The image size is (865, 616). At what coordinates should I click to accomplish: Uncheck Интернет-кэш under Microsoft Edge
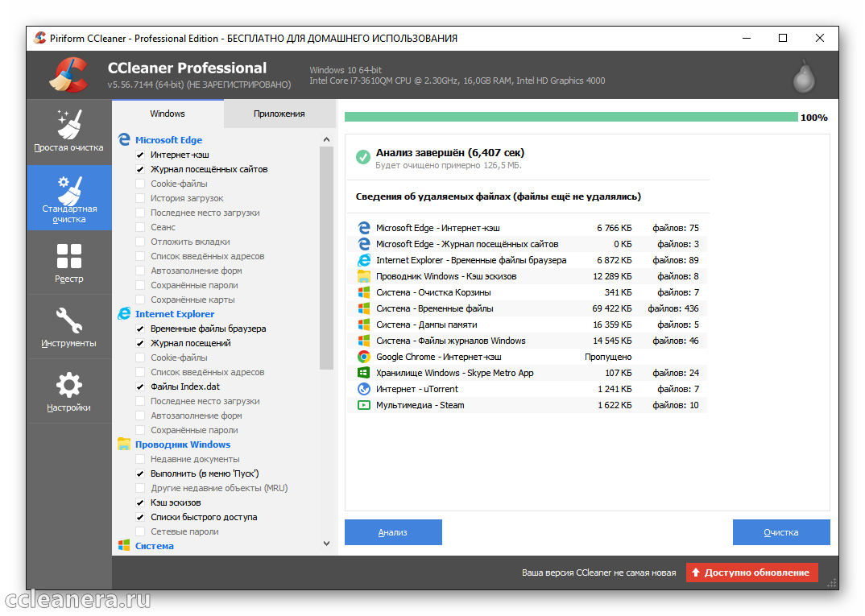coord(140,155)
